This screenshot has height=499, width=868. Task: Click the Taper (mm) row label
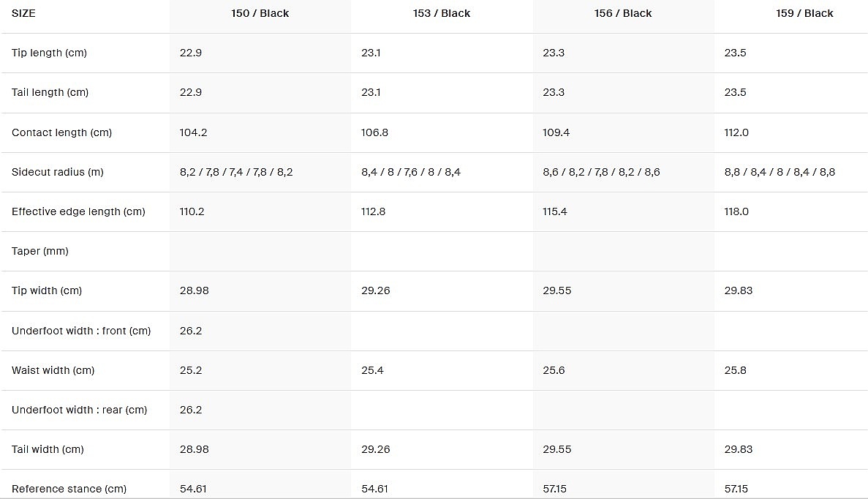(40, 251)
